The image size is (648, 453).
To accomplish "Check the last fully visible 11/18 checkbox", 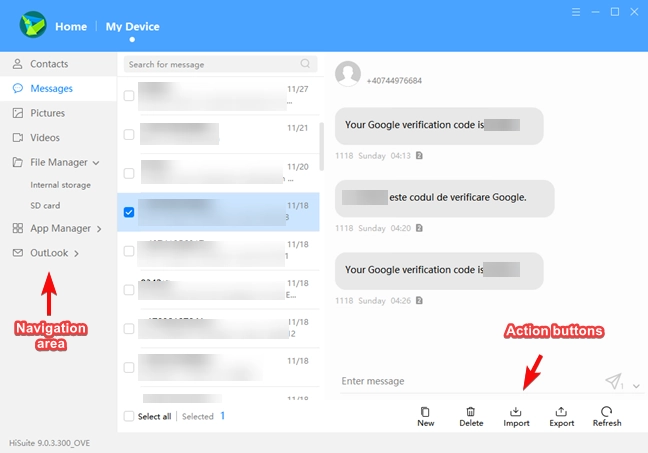I will pyautogui.click(x=129, y=367).
